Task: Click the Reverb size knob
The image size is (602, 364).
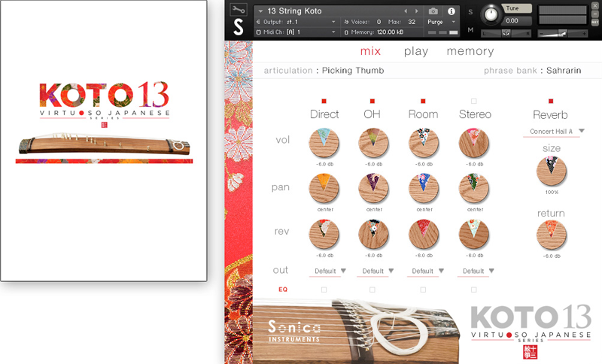Action: point(552,171)
